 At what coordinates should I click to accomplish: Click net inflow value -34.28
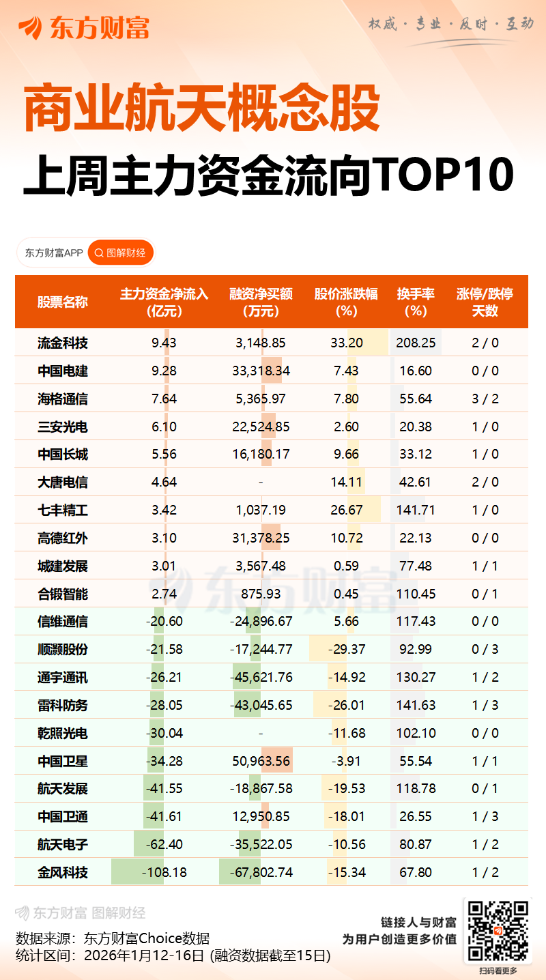point(164,761)
